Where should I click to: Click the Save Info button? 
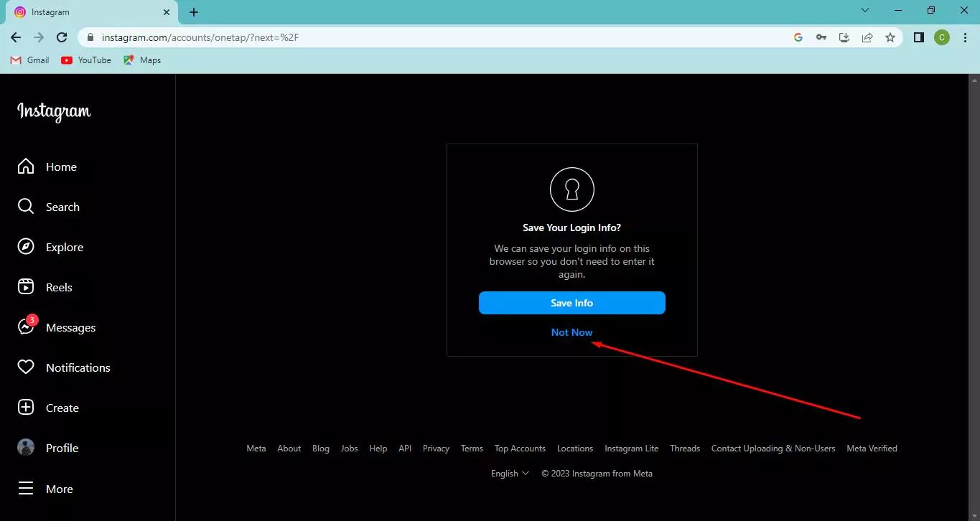coord(572,303)
